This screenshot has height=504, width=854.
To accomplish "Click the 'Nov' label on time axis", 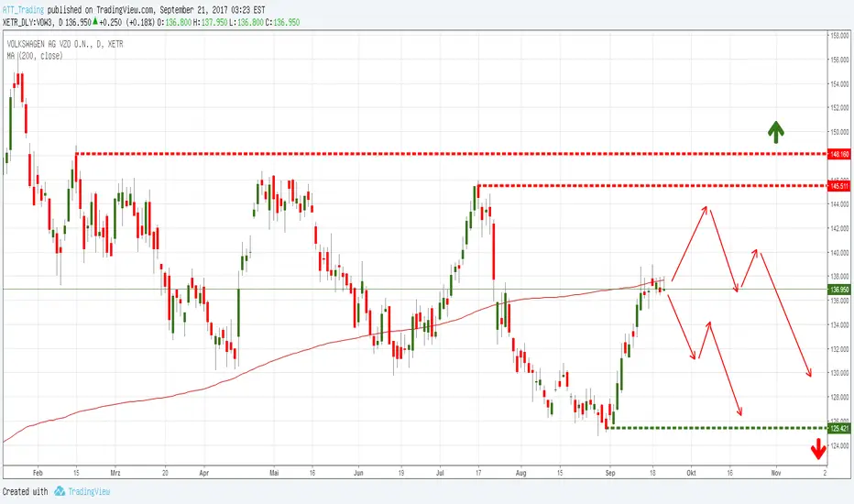I will click(x=775, y=473).
